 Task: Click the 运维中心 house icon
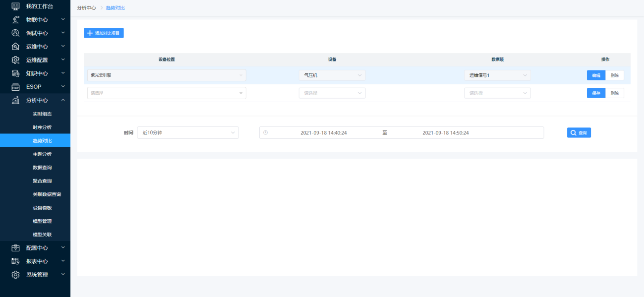(x=15, y=47)
